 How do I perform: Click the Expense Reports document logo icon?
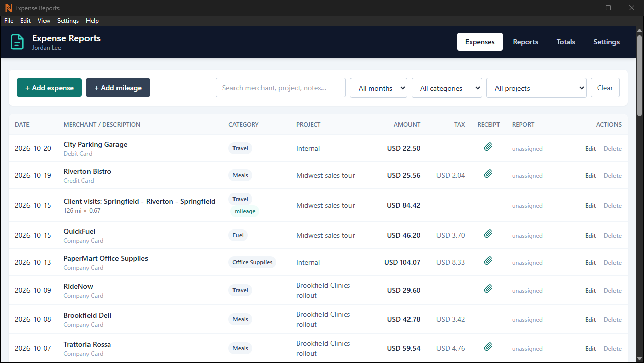coord(17,42)
